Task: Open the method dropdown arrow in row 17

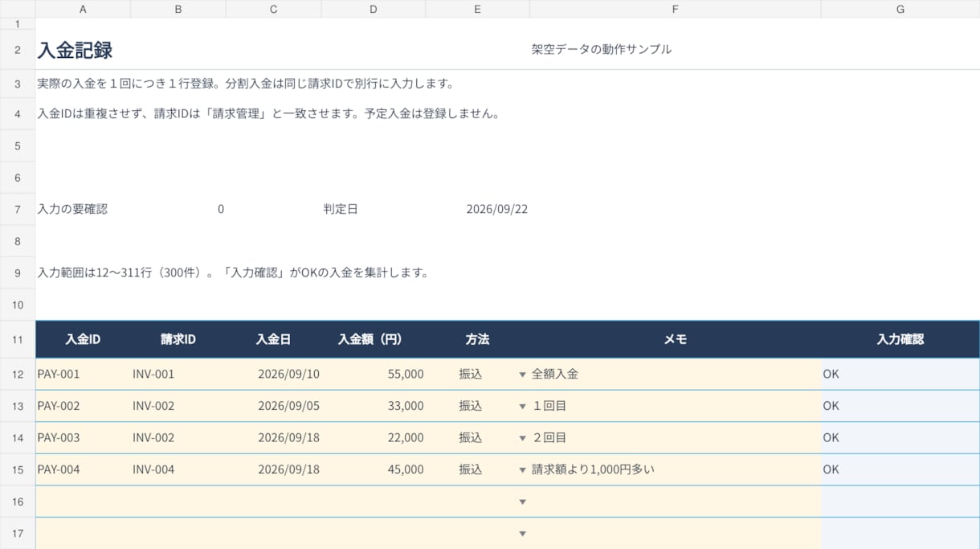Action: pos(522,534)
